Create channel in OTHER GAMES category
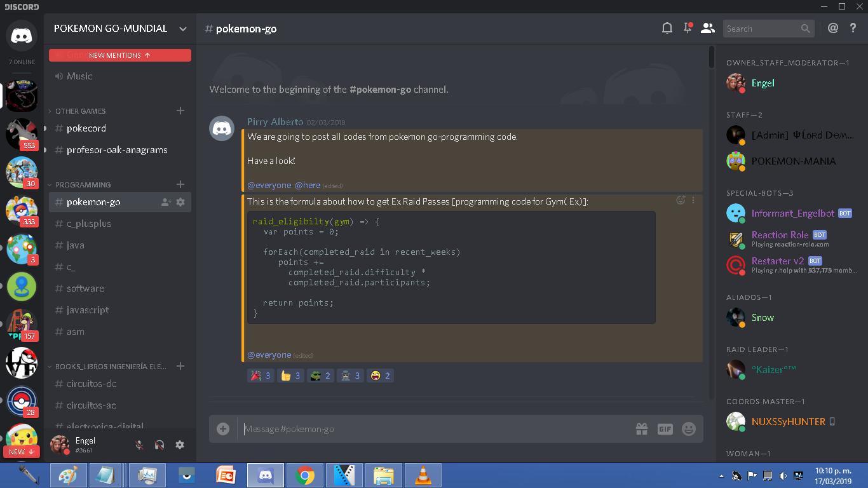The width and height of the screenshot is (868, 488). (x=180, y=111)
